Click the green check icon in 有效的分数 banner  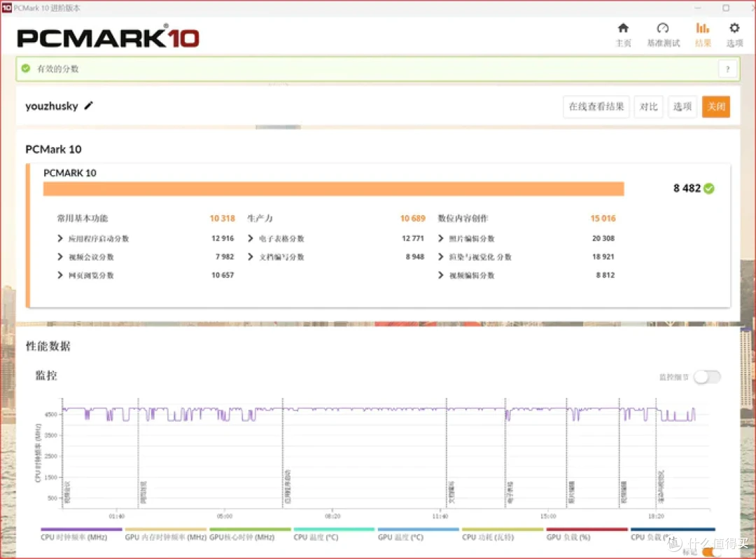26,69
